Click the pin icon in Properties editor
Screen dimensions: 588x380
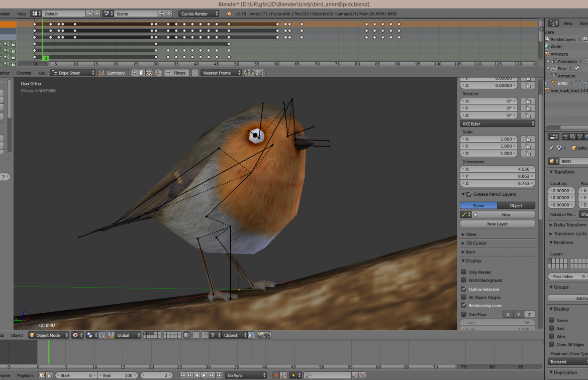click(551, 148)
